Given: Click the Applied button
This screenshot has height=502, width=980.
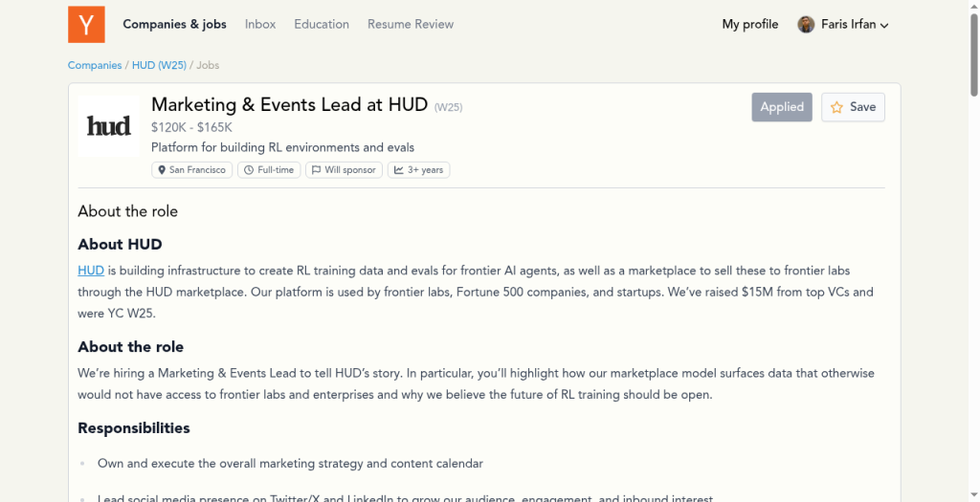Looking at the screenshot, I should pyautogui.click(x=782, y=107).
